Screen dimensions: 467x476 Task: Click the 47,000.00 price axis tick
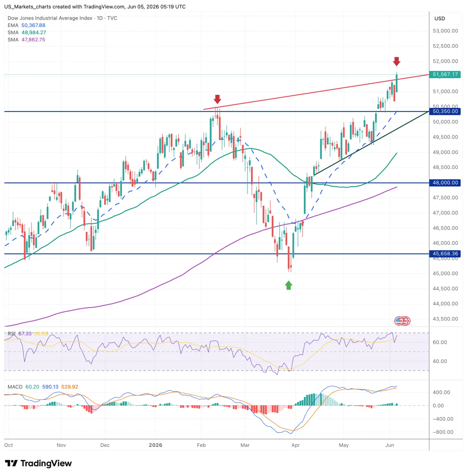point(445,213)
